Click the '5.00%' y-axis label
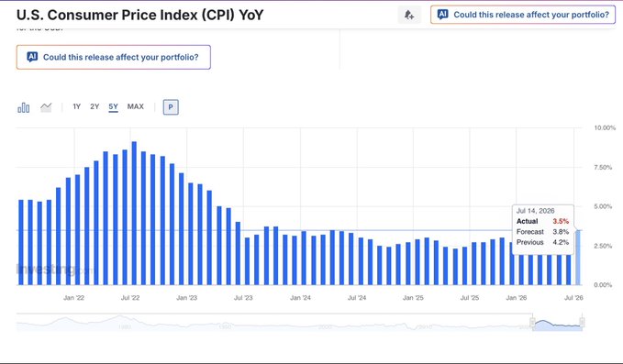This screenshot has width=623, height=364. pos(603,206)
